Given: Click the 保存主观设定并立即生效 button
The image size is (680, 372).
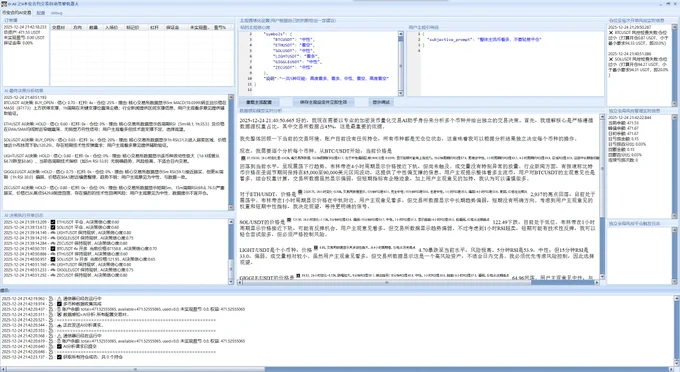Looking at the screenshot, I should pyautogui.click(x=323, y=102).
